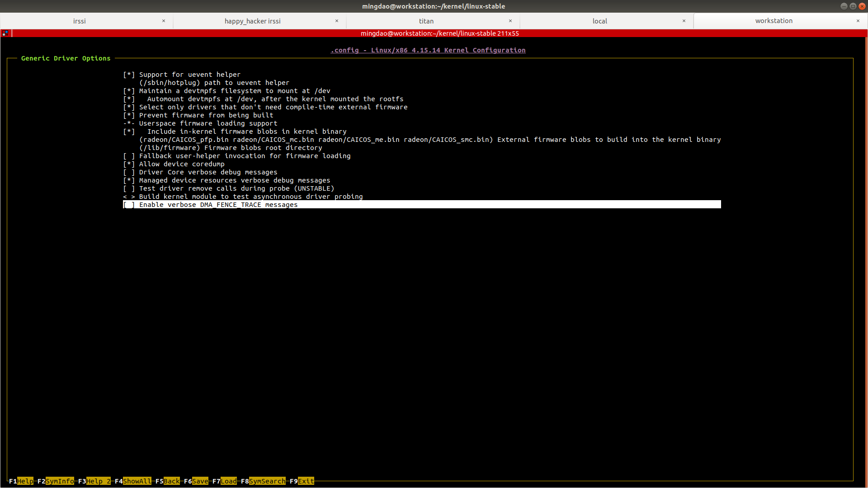
Task: Click the terminal's vertical scrollbar
Action: (866, 262)
